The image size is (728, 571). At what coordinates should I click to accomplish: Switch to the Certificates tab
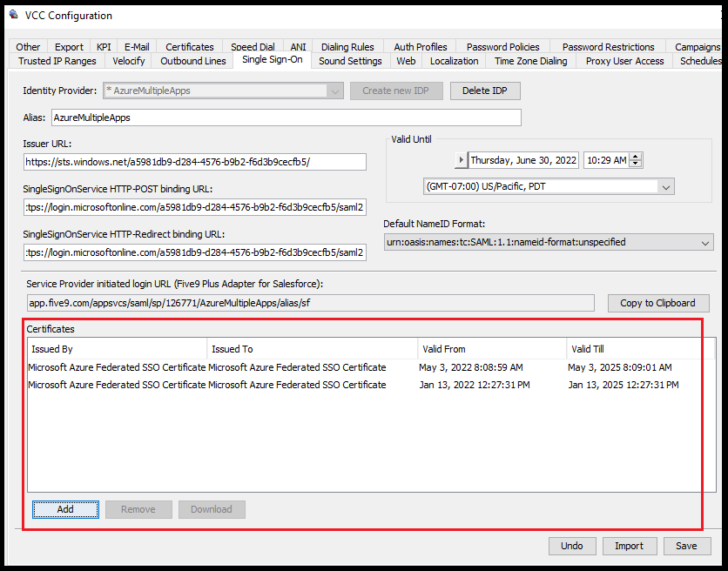pyautogui.click(x=190, y=47)
